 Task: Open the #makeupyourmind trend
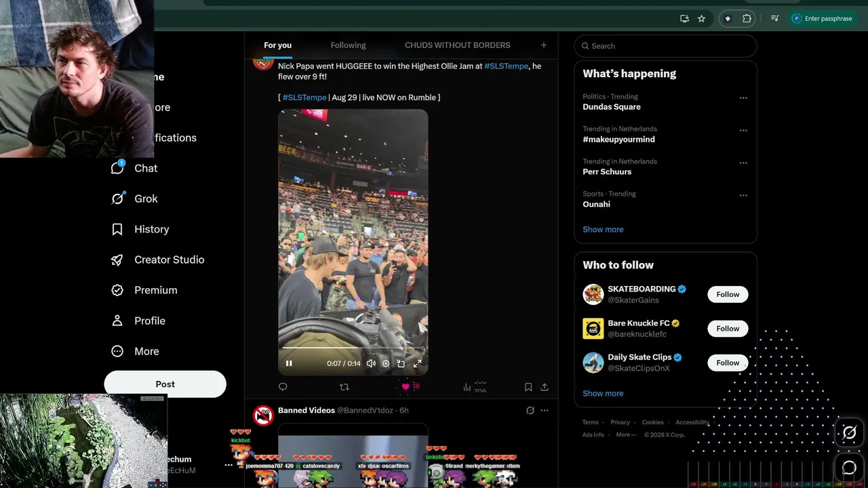(618, 140)
